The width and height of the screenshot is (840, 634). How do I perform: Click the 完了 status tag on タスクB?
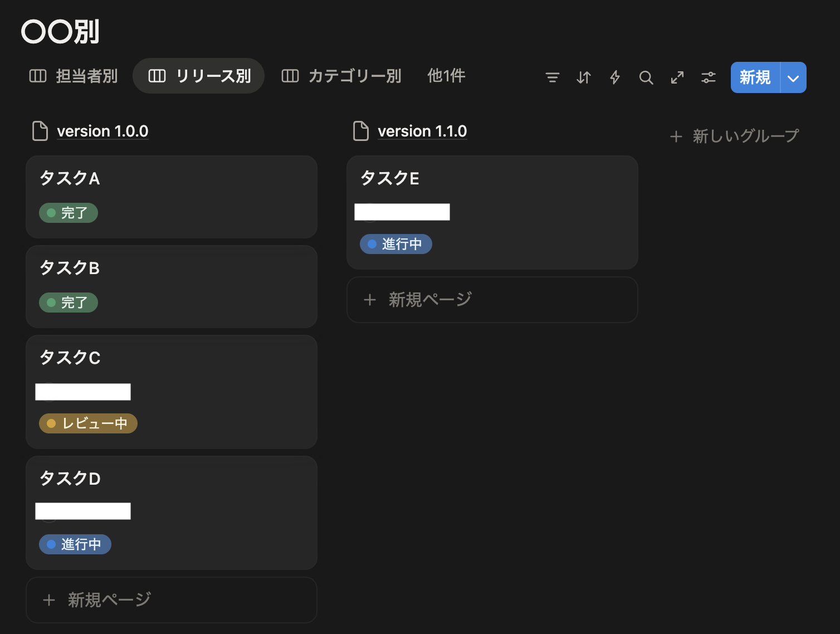[x=69, y=303]
